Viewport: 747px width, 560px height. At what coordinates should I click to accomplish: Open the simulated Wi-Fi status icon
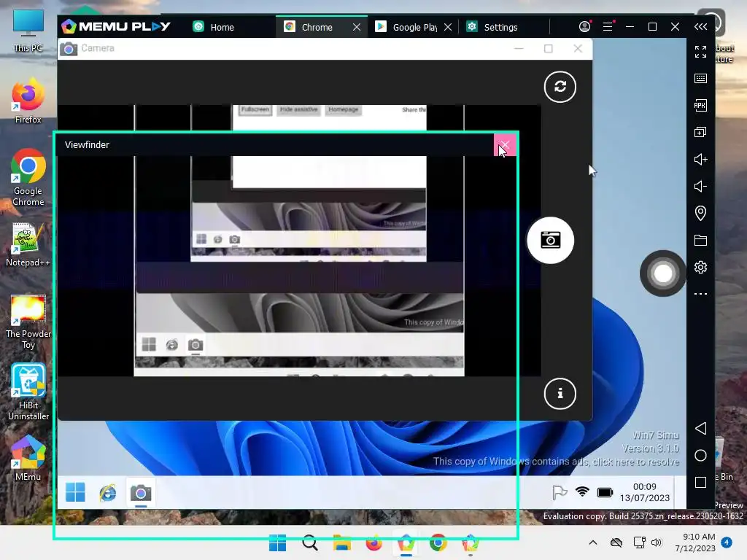tap(582, 492)
